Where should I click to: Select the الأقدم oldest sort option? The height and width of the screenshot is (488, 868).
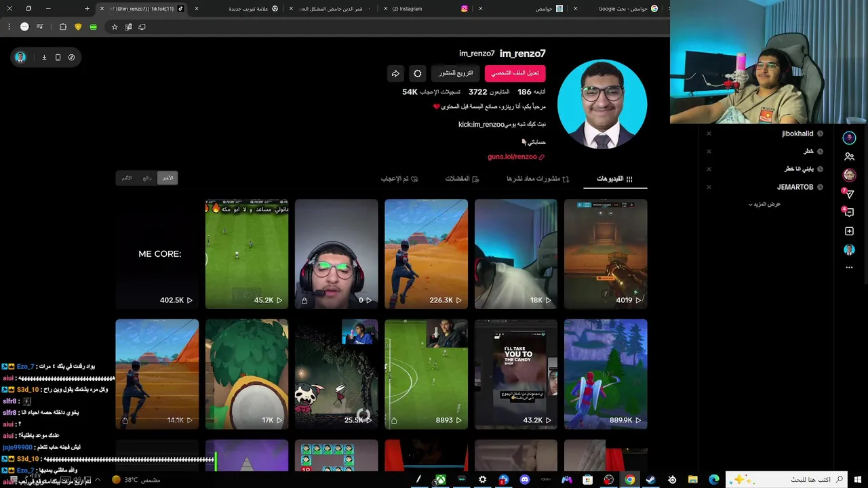[127, 178]
